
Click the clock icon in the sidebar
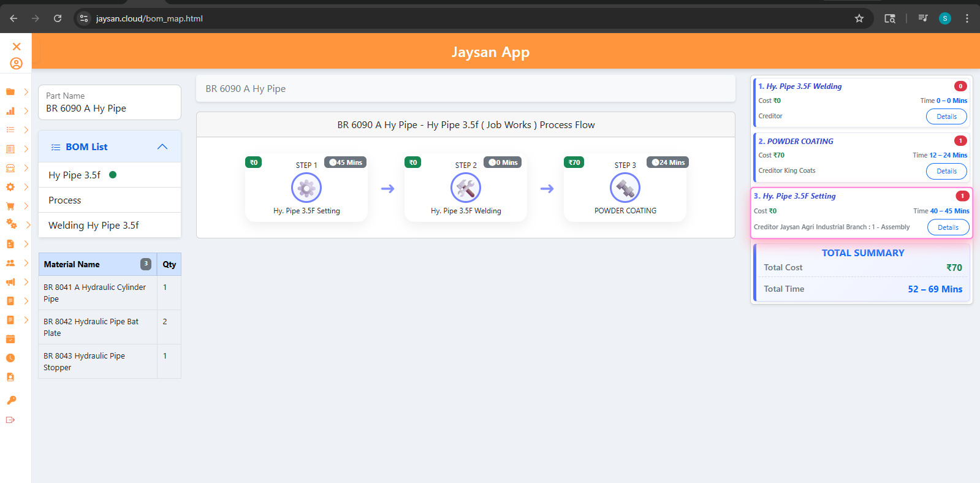[x=10, y=358]
